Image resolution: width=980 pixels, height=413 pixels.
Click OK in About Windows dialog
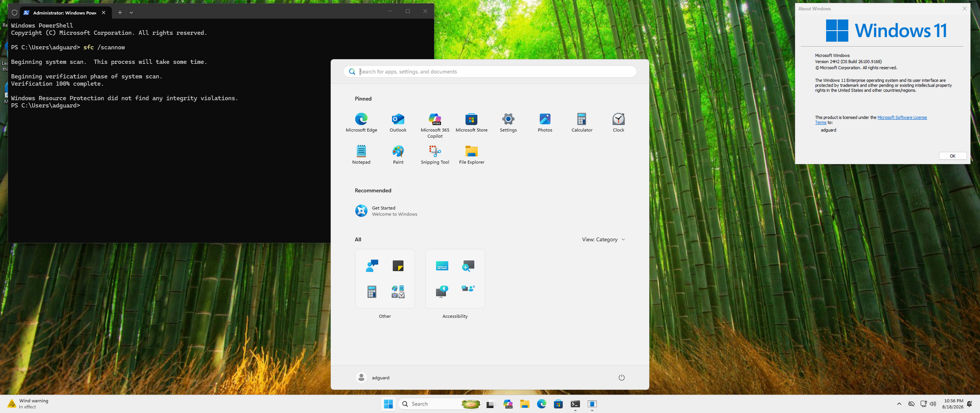pos(952,156)
